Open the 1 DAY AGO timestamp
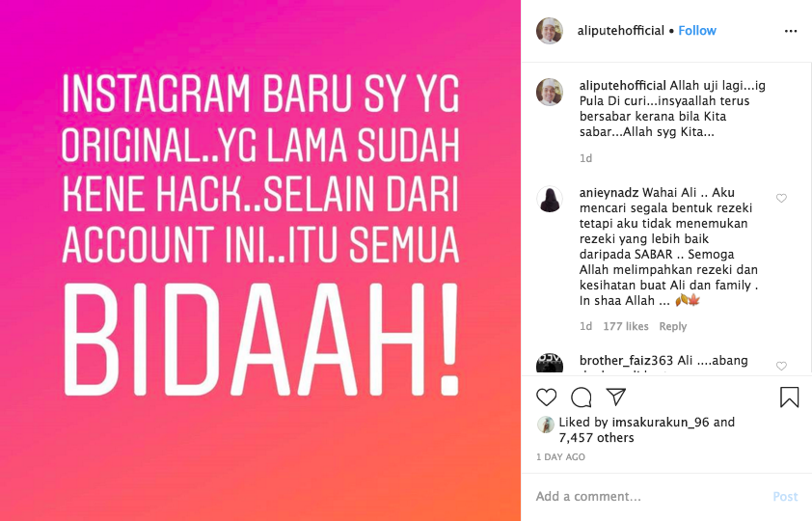812x521 pixels. pyautogui.click(x=560, y=456)
